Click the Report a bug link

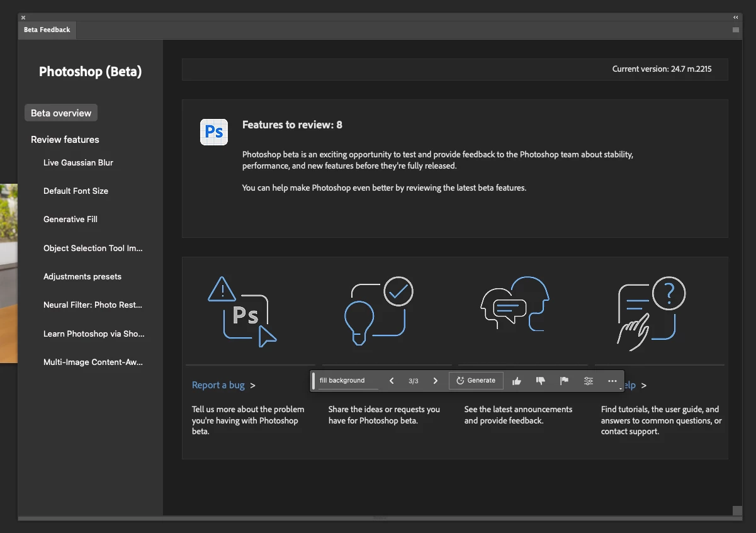tap(218, 385)
